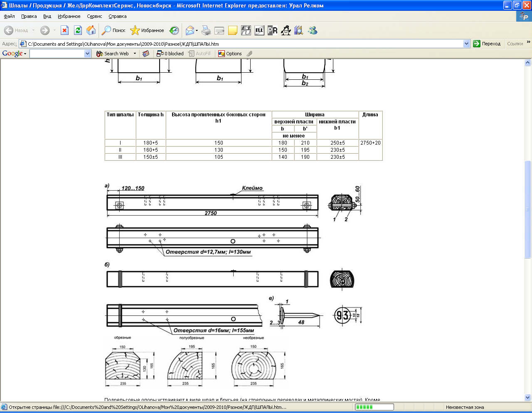Click the '180+5' thickness cell
The image size is (532, 413).
point(150,143)
